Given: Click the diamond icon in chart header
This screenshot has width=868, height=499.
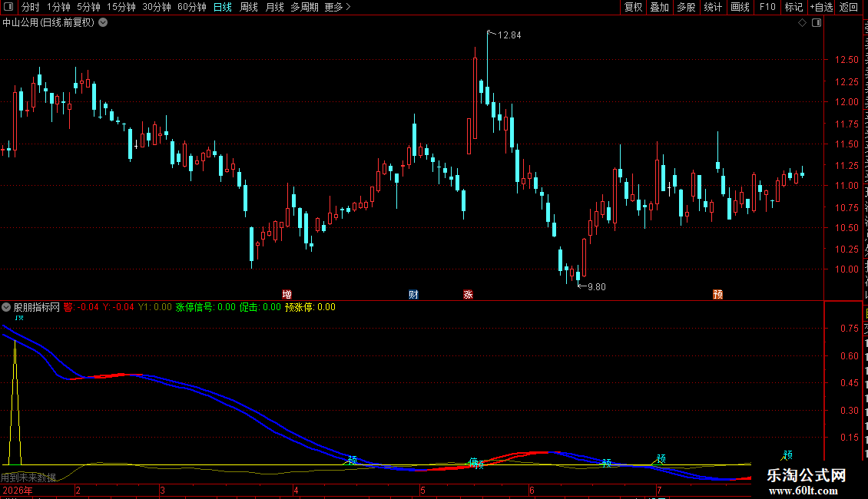Looking at the screenshot, I should coord(802,23).
